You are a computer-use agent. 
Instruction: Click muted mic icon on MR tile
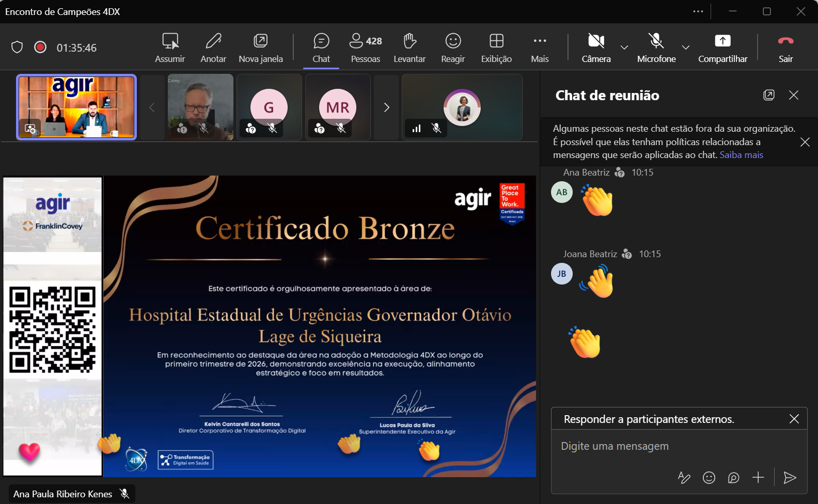click(x=341, y=128)
